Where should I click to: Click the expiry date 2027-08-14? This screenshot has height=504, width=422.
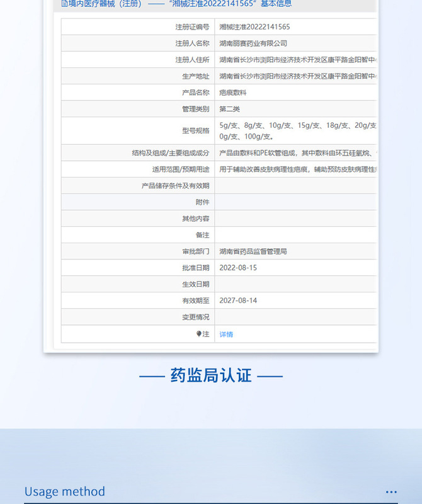[238, 301]
